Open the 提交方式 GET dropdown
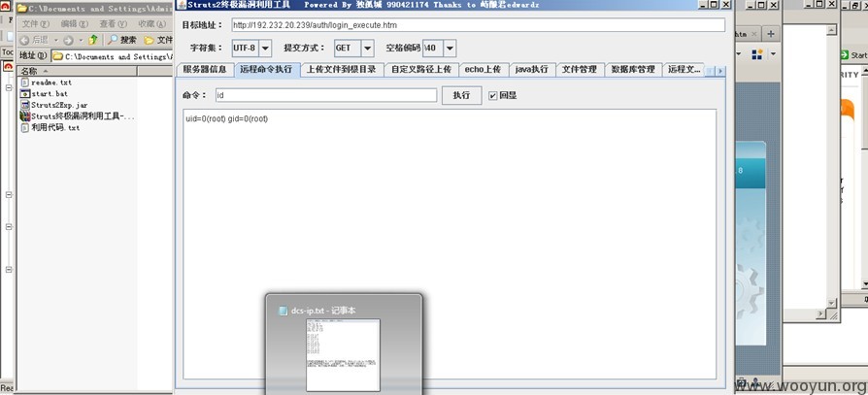This screenshot has width=868, height=395. pyautogui.click(x=368, y=49)
